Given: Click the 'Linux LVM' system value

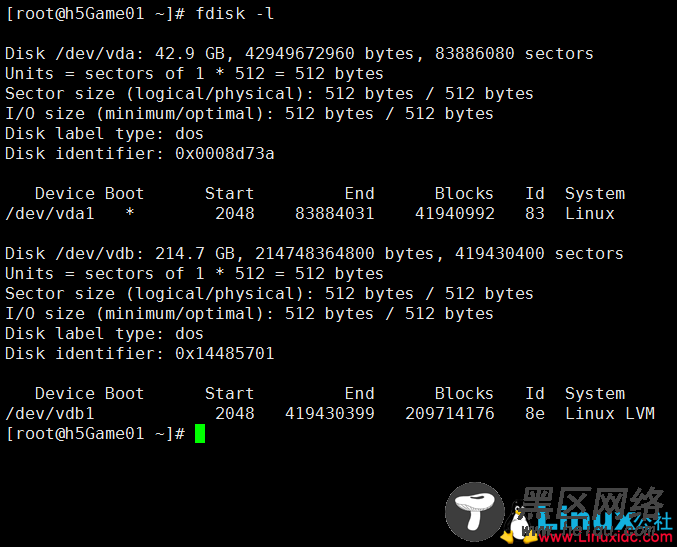Looking at the screenshot, I should point(610,414).
